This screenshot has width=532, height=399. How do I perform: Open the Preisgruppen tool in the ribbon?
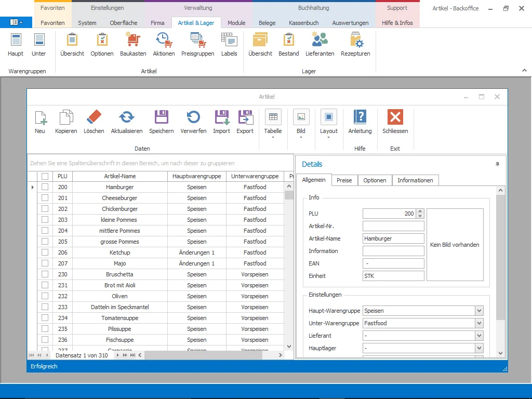tap(197, 44)
